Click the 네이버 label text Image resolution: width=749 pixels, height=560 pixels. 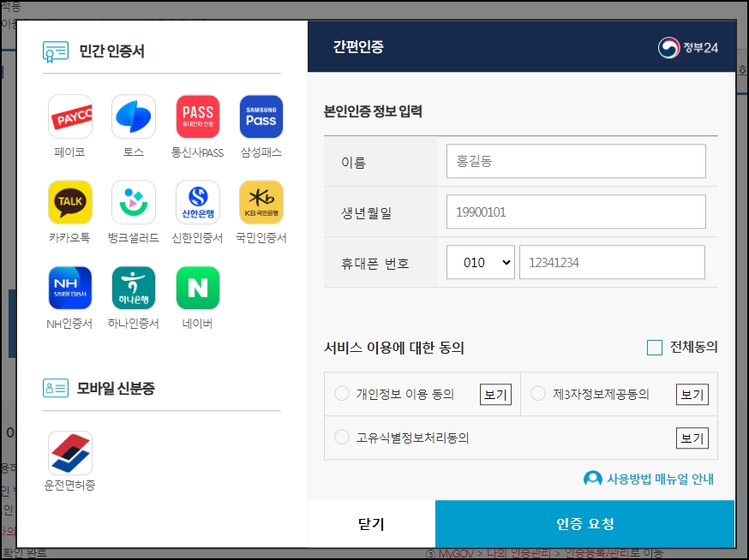(197, 323)
